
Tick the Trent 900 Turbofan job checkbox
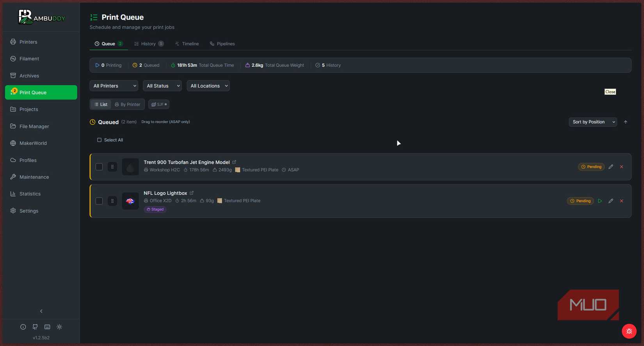click(99, 167)
